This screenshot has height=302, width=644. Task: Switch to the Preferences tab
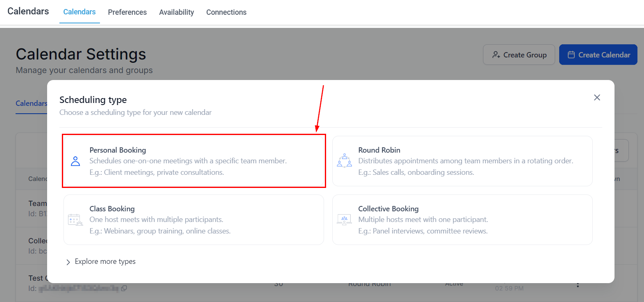pyautogui.click(x=127, y=12)
